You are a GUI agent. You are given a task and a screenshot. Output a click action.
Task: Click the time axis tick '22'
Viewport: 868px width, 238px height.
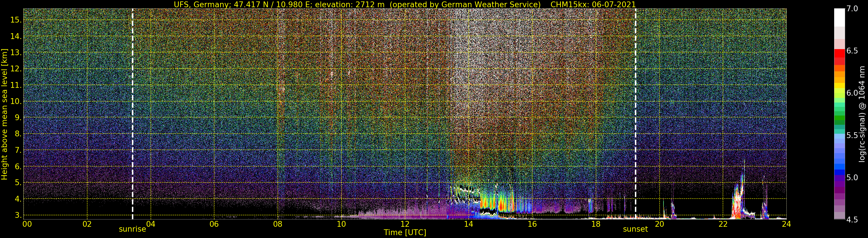pyautogui.click(x=723, y=224)
